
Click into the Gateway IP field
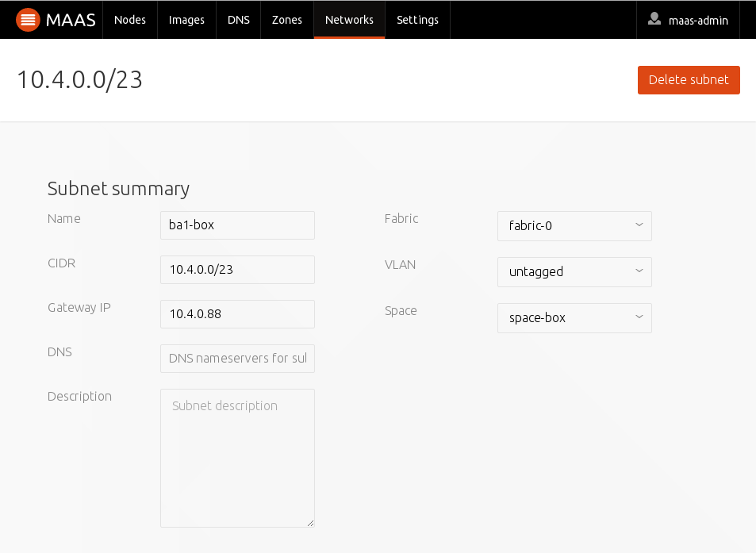point(237,314)
